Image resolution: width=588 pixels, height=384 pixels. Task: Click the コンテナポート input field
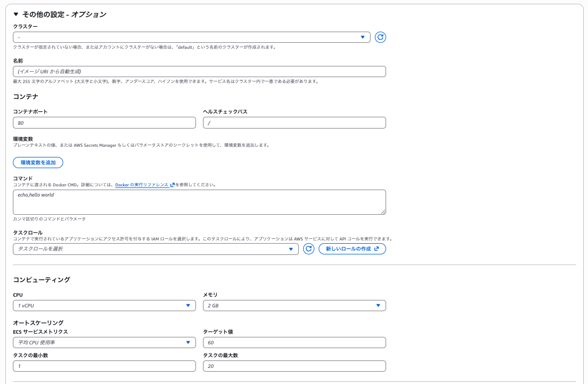point(104,123)
